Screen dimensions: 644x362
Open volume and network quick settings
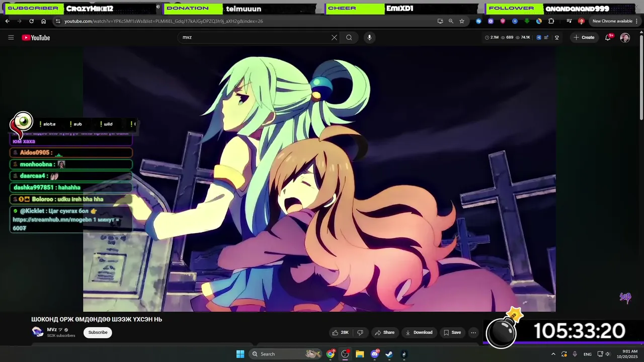(604, 354)
